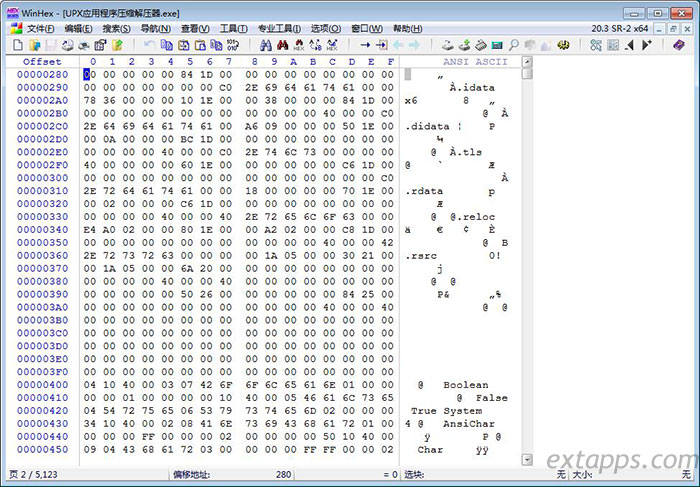
Task: Click the status bar page indicator 页 2 / 5,123
Action: click(33, 475)
